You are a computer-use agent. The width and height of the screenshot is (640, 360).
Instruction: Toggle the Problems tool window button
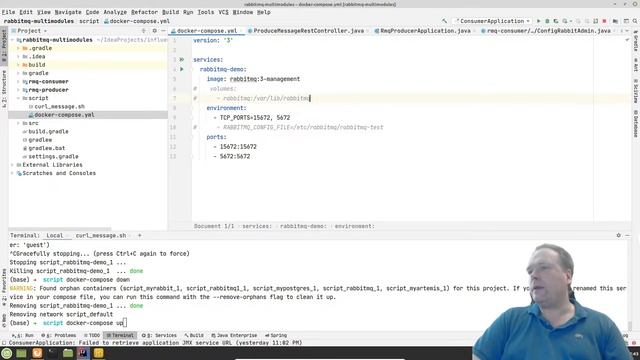pos(59,336)
